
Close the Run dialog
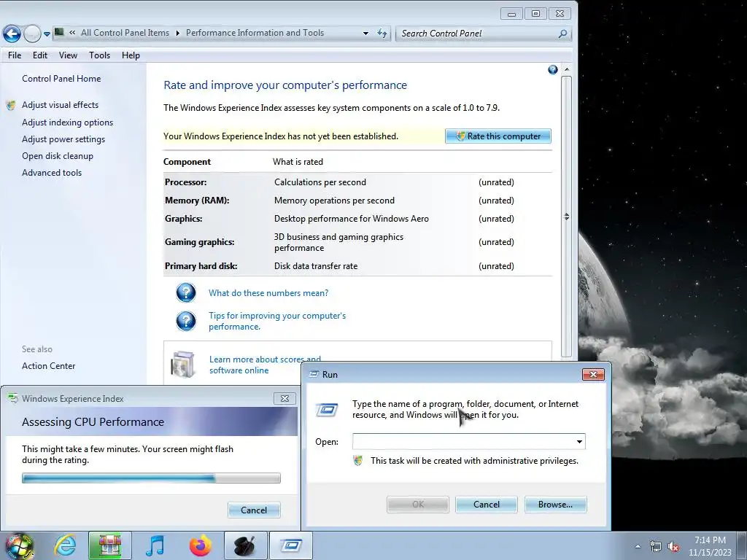click(593, 374)
